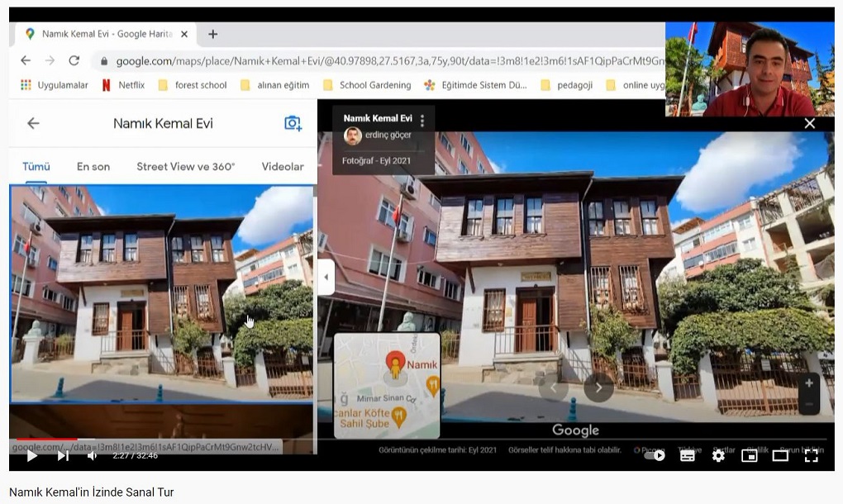Show previous photo arrow

553,388
